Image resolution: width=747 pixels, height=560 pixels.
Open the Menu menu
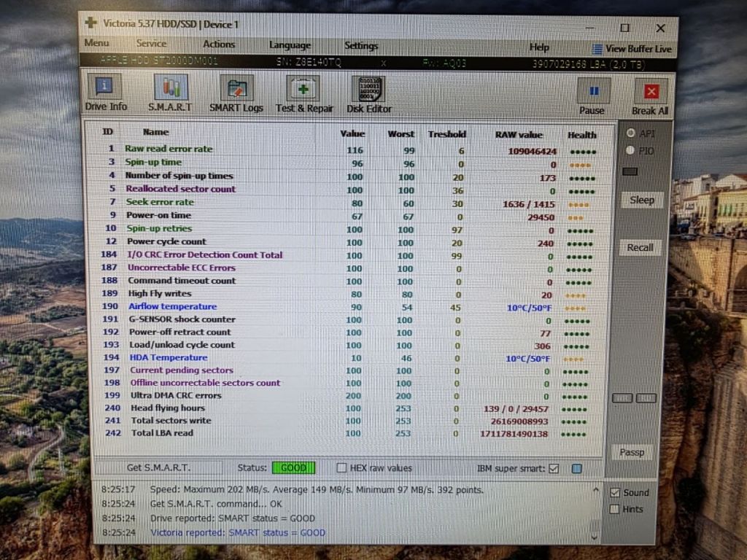pos(96,43)
